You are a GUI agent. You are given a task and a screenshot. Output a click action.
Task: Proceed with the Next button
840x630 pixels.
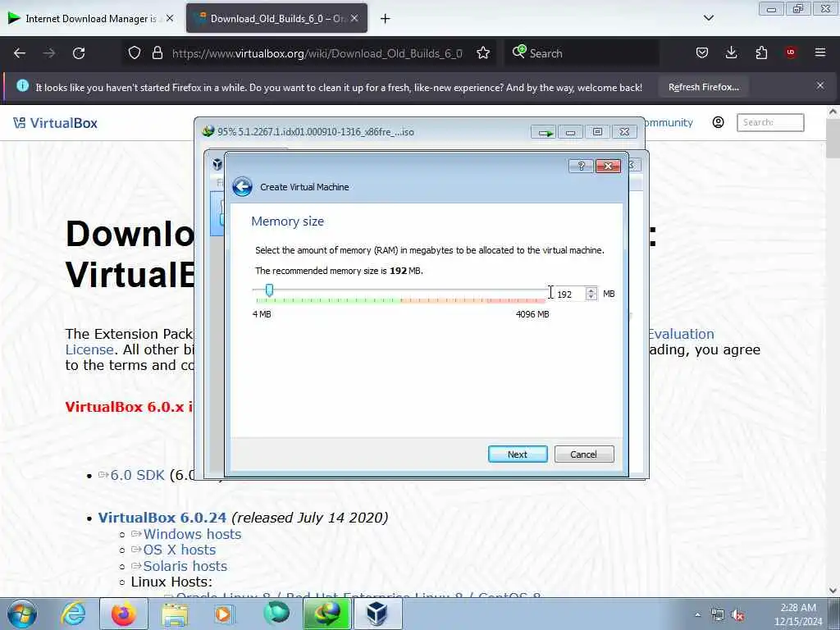click(518, 454)
